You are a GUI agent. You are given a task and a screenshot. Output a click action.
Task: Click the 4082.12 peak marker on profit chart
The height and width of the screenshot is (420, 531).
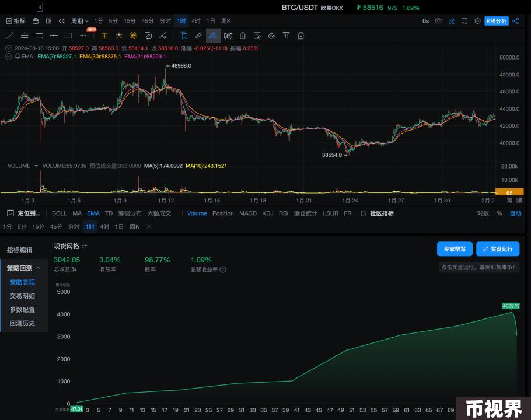tap(511, 306)
